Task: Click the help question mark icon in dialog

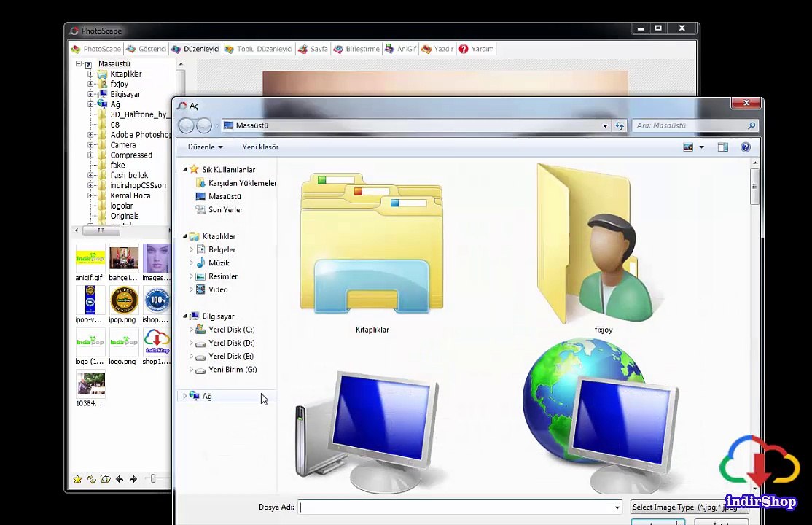Action: [745, 147]
